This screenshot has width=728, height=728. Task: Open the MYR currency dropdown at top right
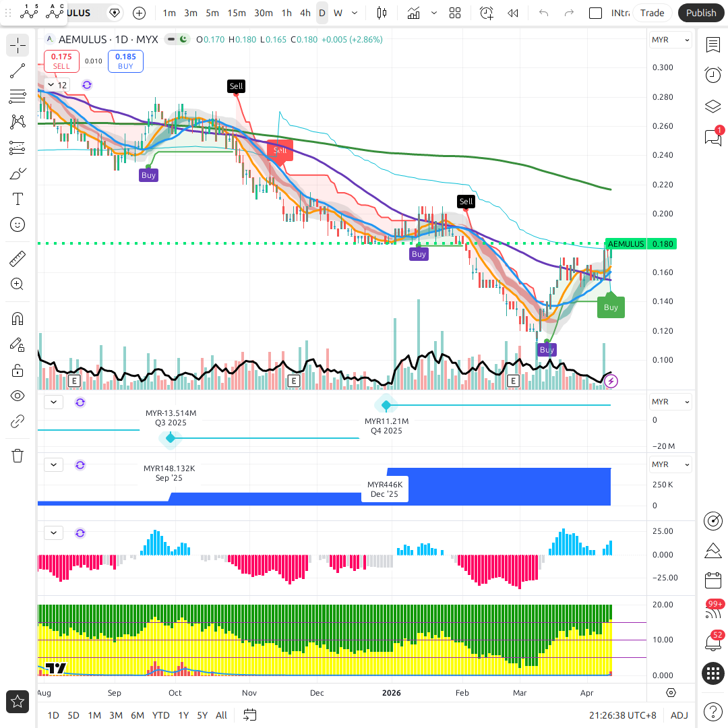click(670, 40)
